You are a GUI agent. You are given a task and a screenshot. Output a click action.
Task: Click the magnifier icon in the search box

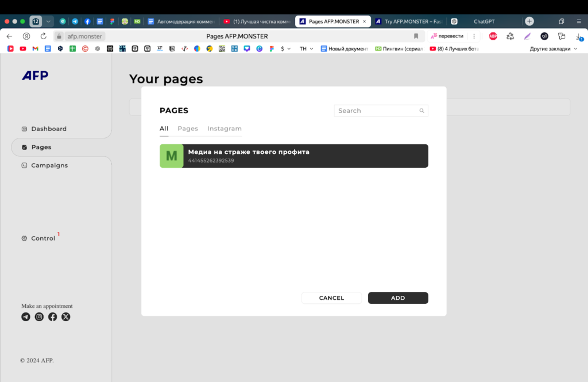point(421,111)
